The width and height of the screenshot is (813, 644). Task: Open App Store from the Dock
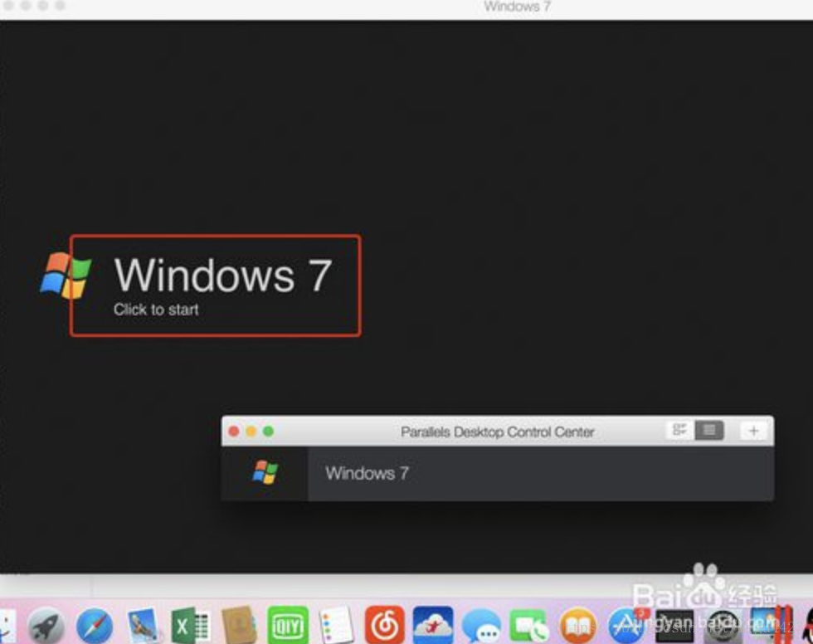coord(626,626)
